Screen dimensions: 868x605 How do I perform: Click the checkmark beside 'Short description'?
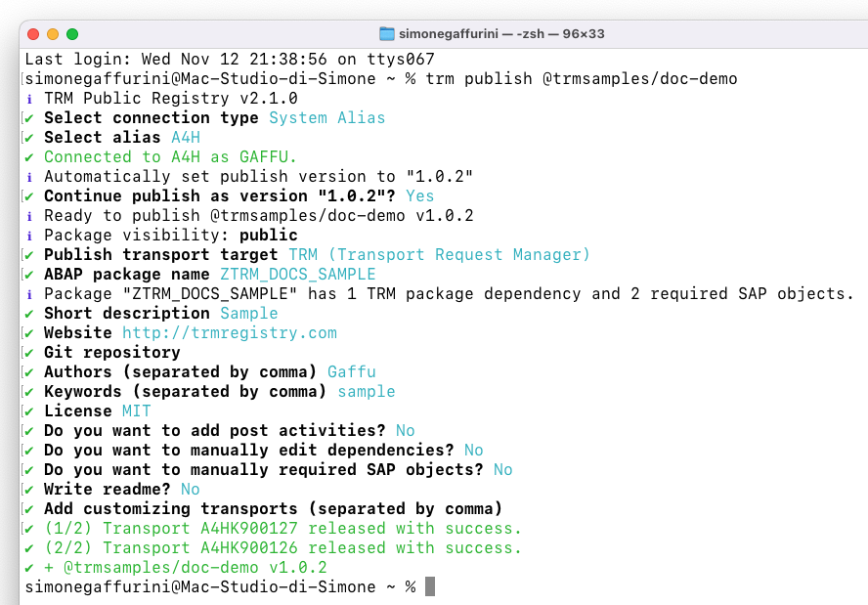(x=29, y=314)
